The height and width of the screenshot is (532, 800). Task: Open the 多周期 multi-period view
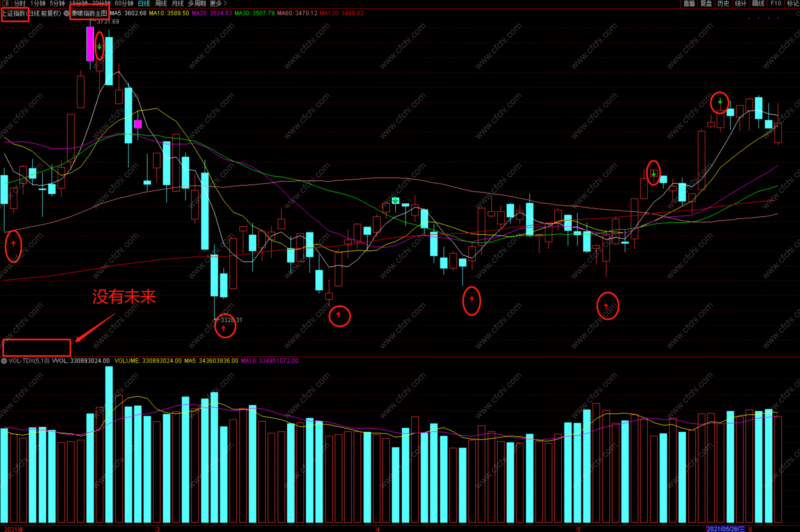pyautogui.click(x=196, y=4)
